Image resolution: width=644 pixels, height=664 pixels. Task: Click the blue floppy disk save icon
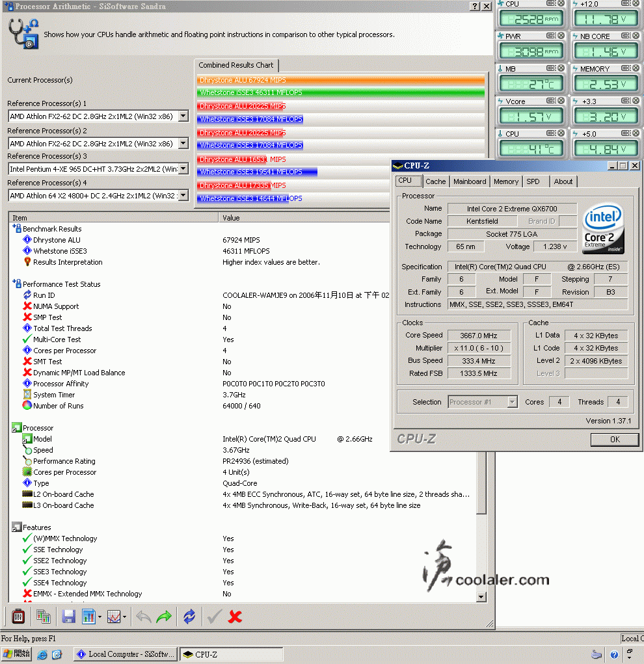point(68,617)
